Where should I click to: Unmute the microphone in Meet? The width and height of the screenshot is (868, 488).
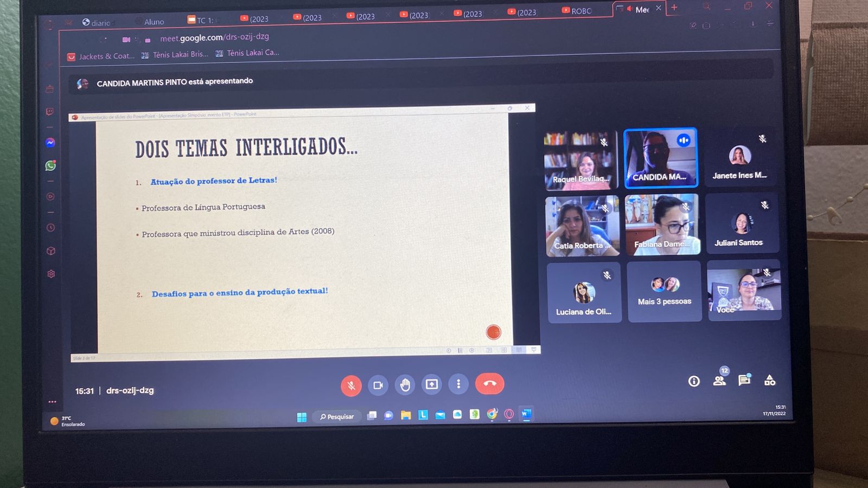351,386
